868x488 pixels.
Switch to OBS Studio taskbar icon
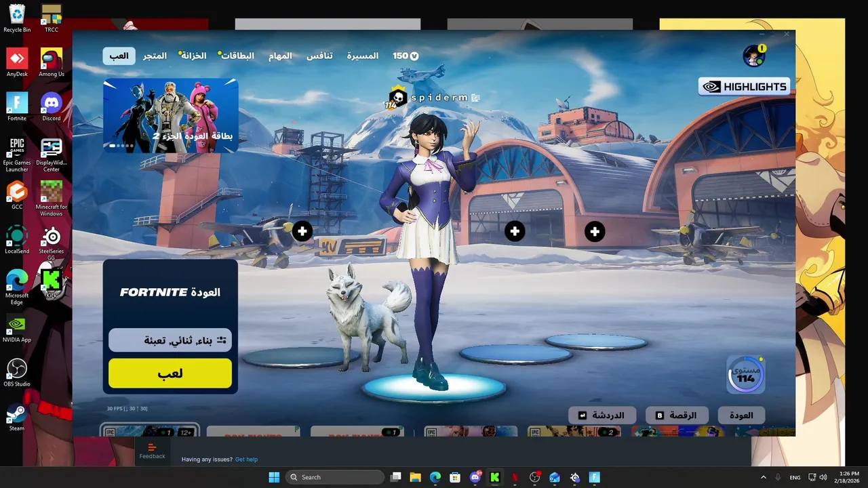coord(535,477)
